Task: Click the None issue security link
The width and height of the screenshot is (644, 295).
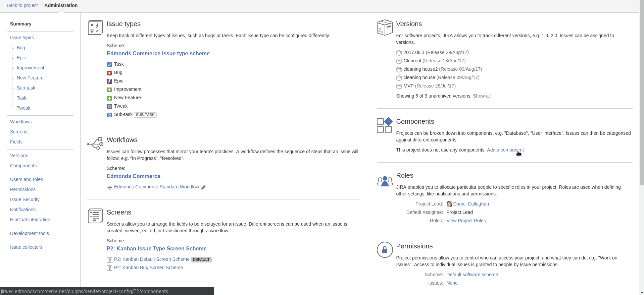Action: click(452, 283)
